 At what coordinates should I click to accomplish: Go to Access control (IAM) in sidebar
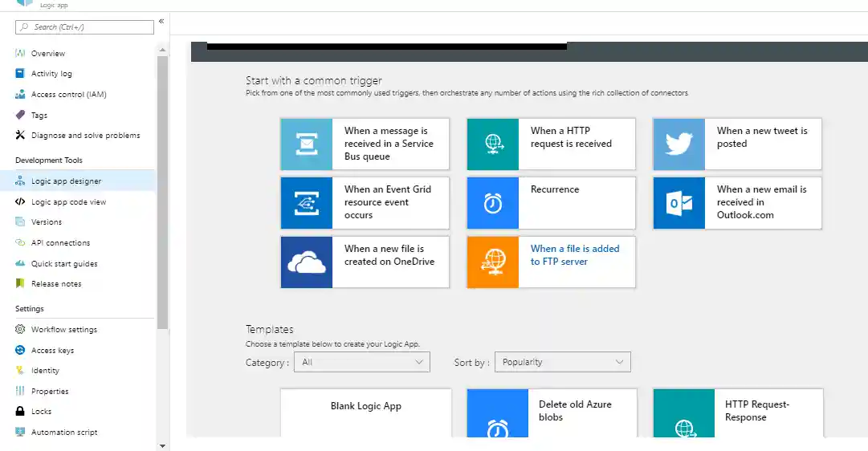click(68, 95)
